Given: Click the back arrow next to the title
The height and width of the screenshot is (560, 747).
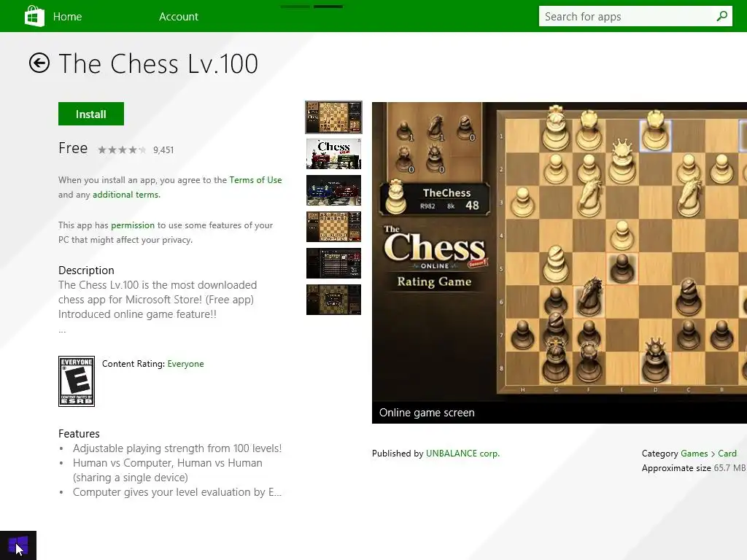Looking at the screenshot, I should click(39, 63).
